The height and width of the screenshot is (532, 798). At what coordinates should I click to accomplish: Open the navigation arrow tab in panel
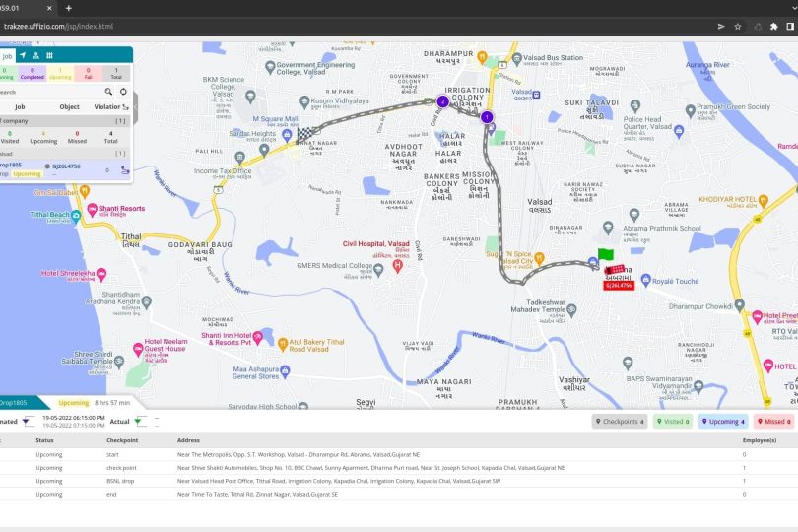22,55
